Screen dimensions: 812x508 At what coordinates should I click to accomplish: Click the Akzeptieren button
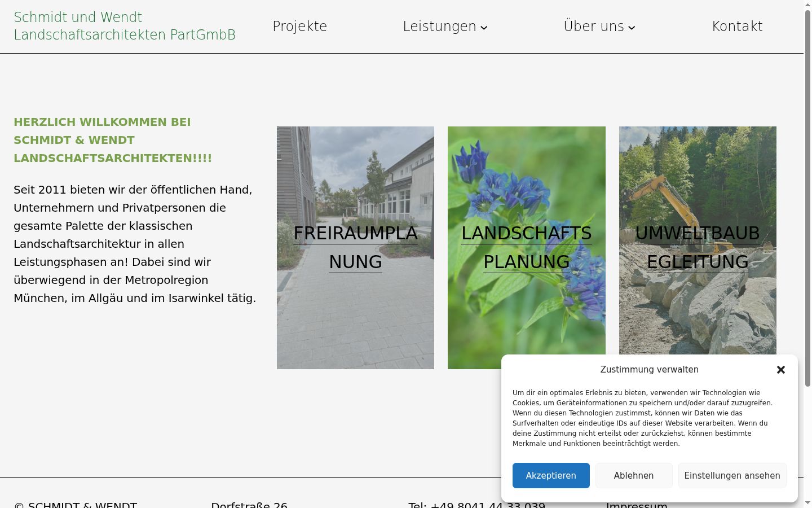(x=551, y=476)
